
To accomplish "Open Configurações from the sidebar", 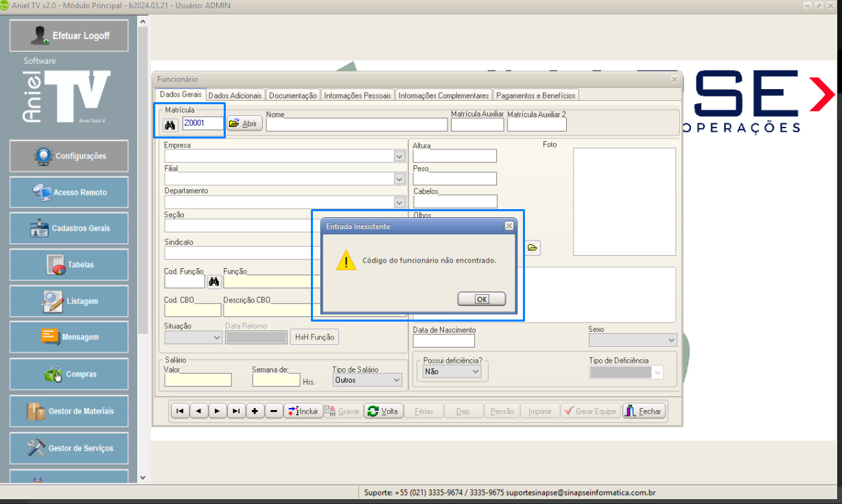I will click(69, 156).
